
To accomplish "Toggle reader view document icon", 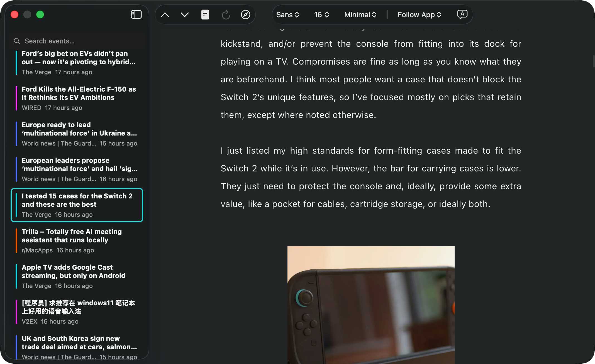I will [x=205, y=15].
